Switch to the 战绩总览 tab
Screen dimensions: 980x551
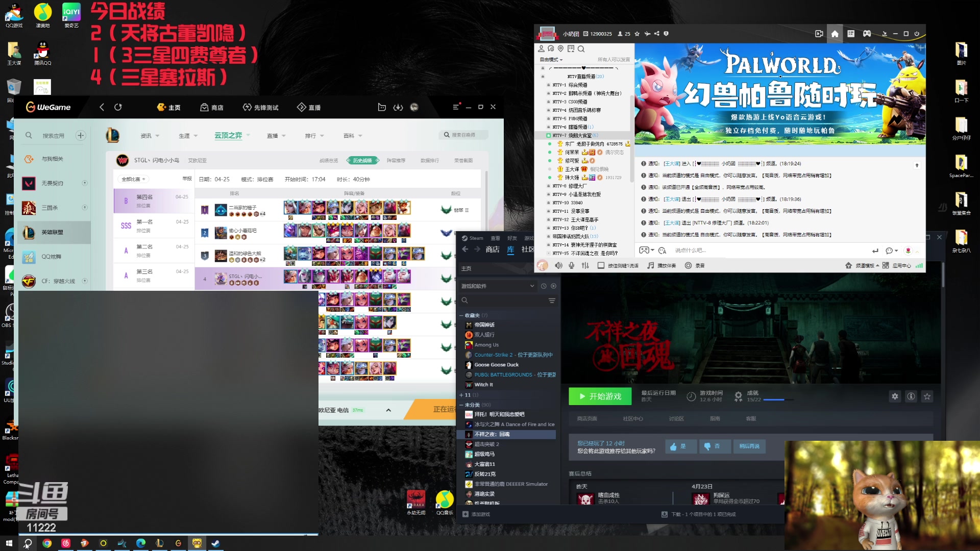[329, 160]
